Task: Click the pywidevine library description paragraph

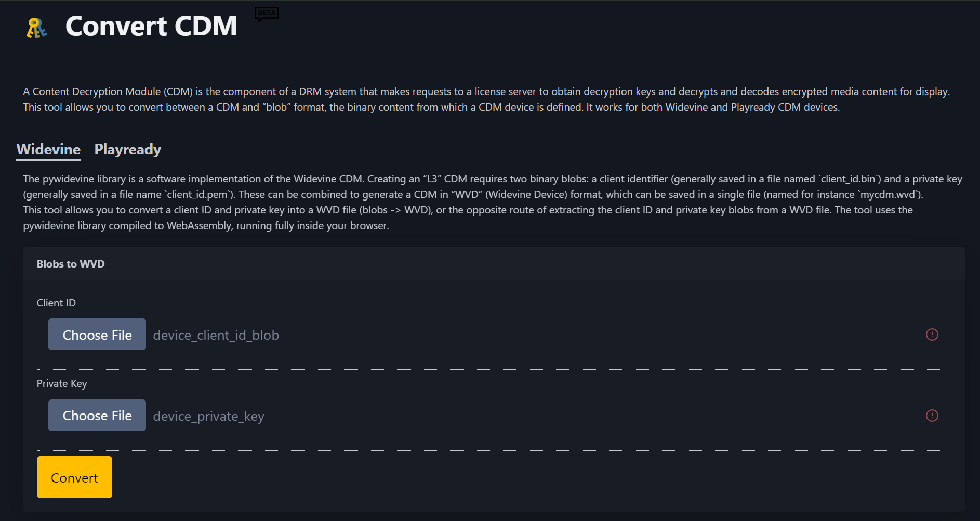Action: click(x=493, y=202)
